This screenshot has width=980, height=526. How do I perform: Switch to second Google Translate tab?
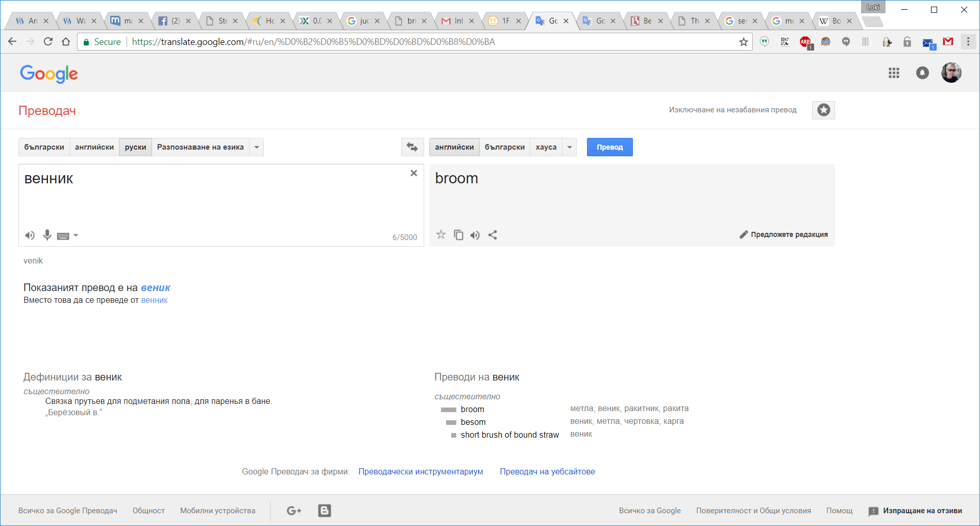[x=599, y=21]
